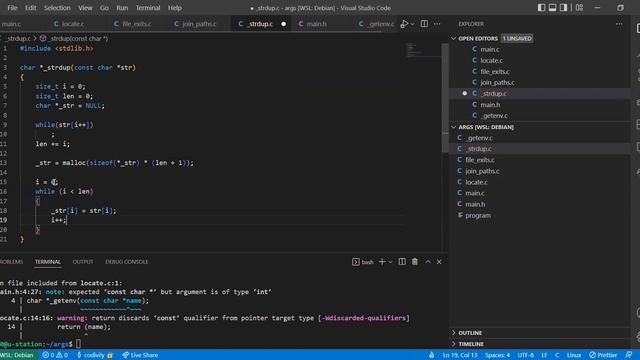Click the WSL: Debian remote indicator
Screen dimensions: 640x360
coord(17,355)
